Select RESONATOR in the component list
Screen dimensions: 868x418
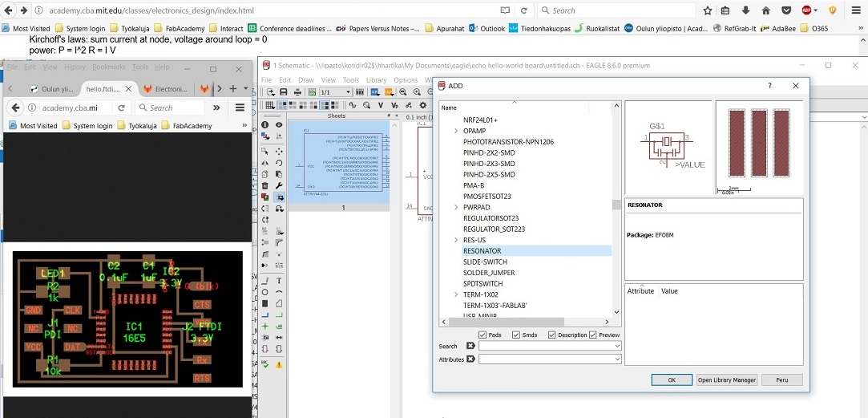(482, 250)
